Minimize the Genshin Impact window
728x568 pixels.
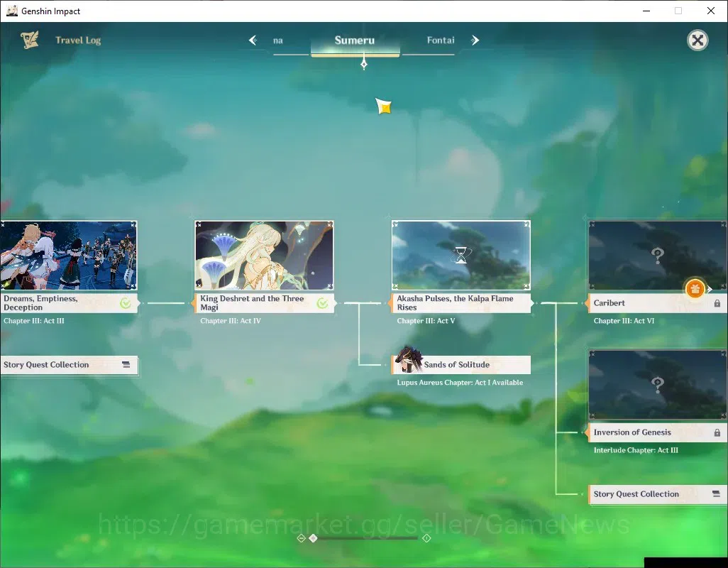[x=646, y=11]
